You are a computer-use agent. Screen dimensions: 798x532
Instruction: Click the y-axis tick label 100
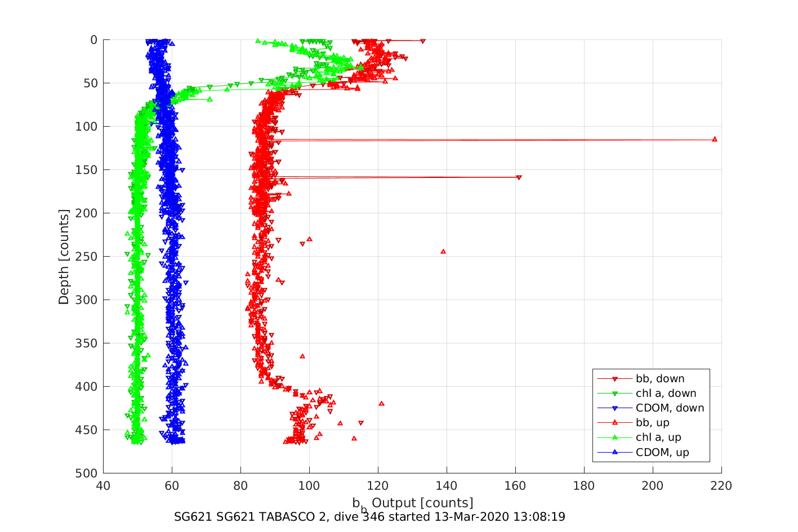click(86, 127)
